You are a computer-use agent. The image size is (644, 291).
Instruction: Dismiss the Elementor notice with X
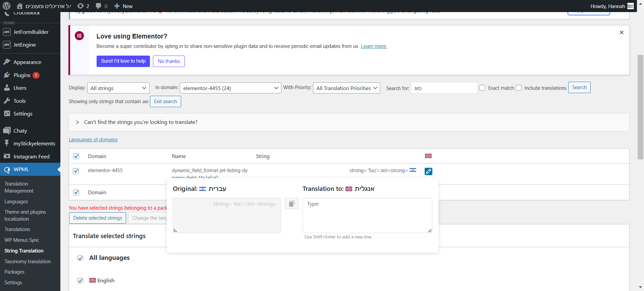coord(622,32)
